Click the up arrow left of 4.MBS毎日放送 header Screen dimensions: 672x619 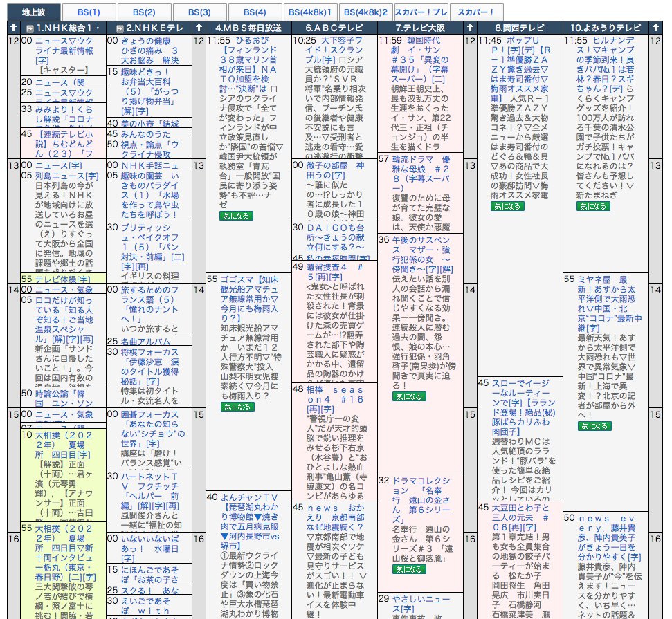click(x=199, y=28)
